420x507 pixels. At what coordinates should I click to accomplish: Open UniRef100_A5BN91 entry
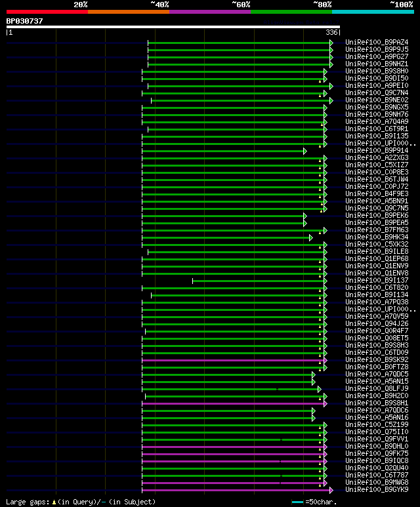click(377, 201)
